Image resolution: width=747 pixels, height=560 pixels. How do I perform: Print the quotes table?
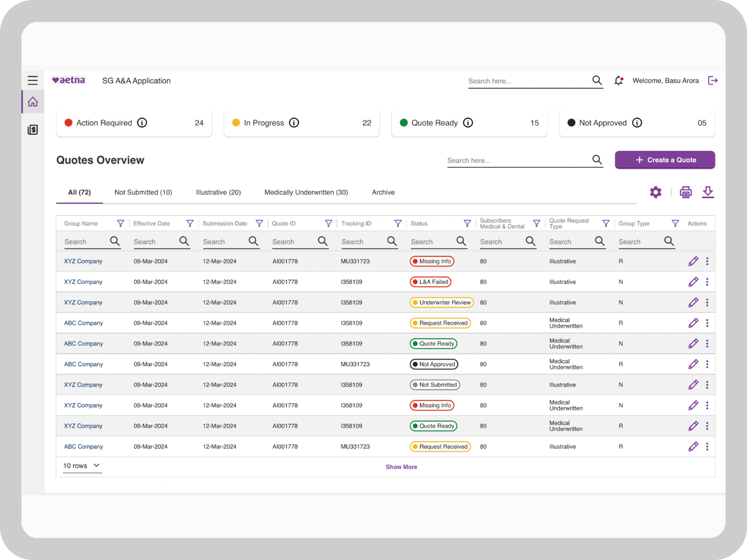tap(685, 192)
